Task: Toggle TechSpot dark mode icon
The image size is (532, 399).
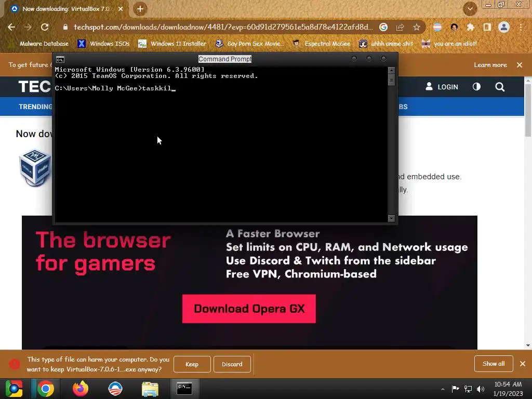Action: tap(477, 87)
